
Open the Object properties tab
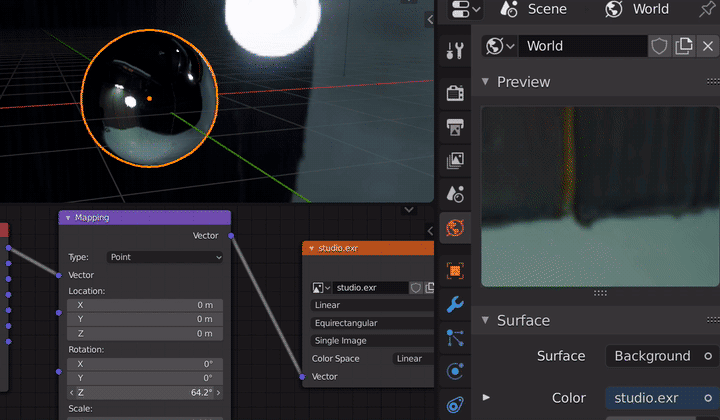[x=455, y=271]
